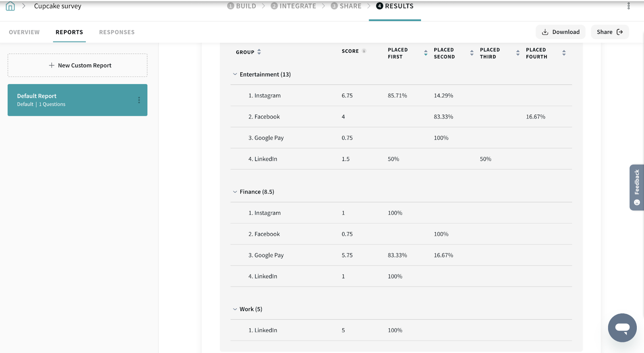Screen dimensions: 644x353
Task: Go to the Build step
Action: pos(242,6)
